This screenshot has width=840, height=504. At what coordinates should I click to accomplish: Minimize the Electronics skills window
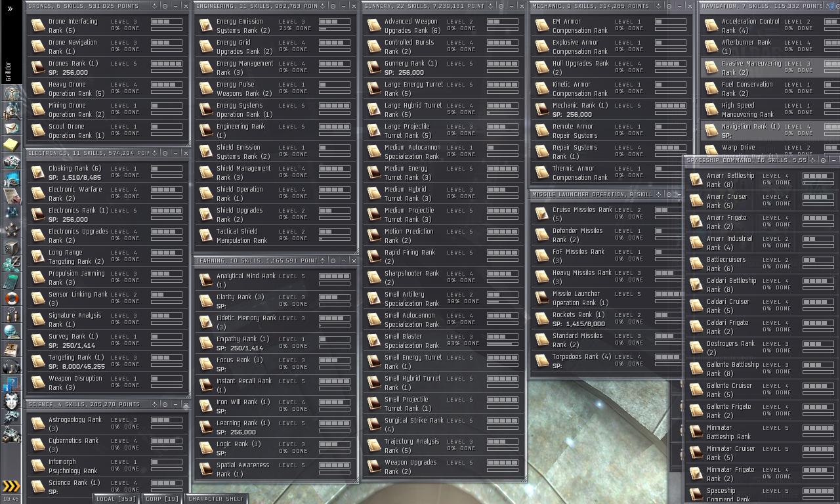(x=175, y=153)
